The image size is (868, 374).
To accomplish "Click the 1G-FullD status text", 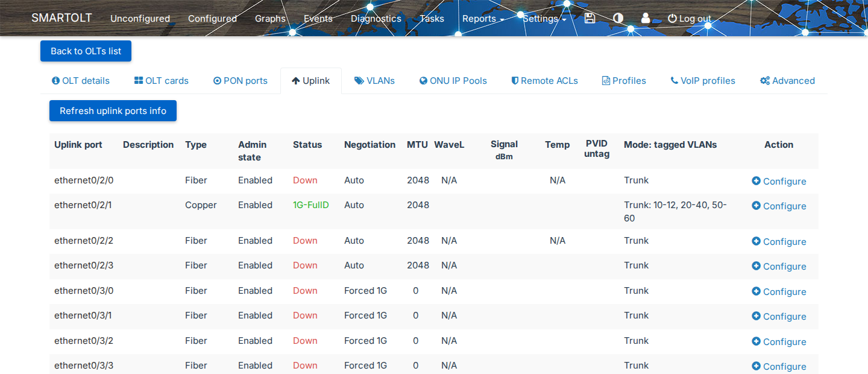I will (x=311, y=205).
